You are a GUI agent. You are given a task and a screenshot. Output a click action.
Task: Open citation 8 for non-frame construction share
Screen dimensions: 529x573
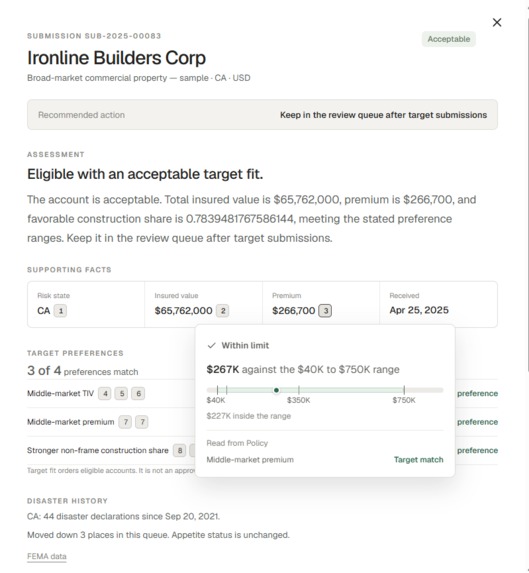pos(179,451)
